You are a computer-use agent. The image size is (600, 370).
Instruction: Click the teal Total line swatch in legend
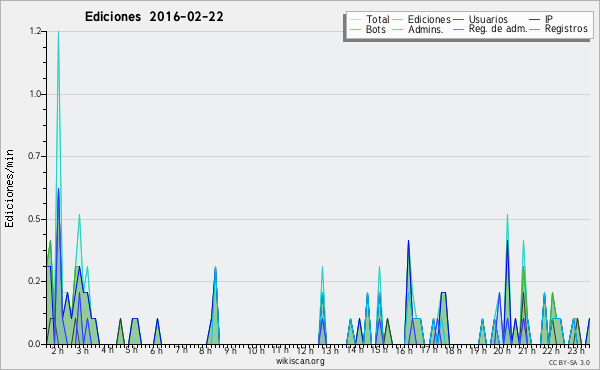(355, 20)
